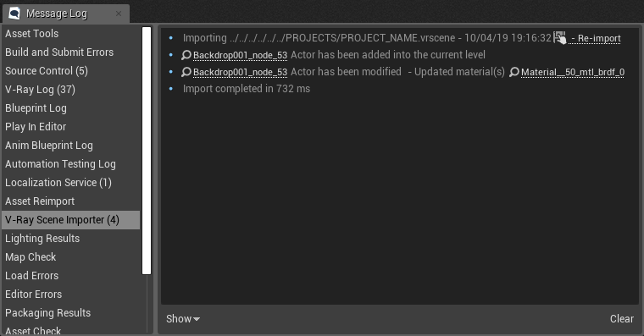Screen dimensions: 644x336
Task: Click magnifier icon next to Material__50_mtl_brdf_0
Action: pyautogui.click(x=514, y=72)
